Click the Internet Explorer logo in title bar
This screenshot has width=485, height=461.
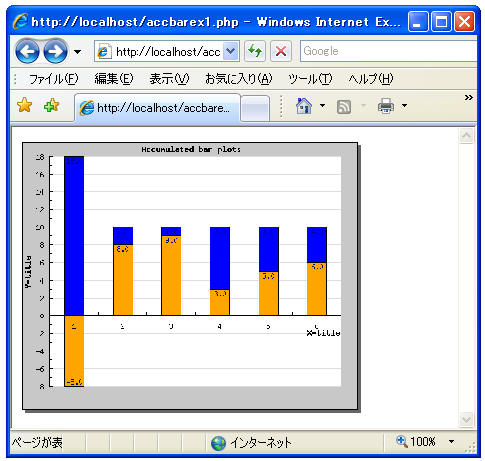pos(20,21)
